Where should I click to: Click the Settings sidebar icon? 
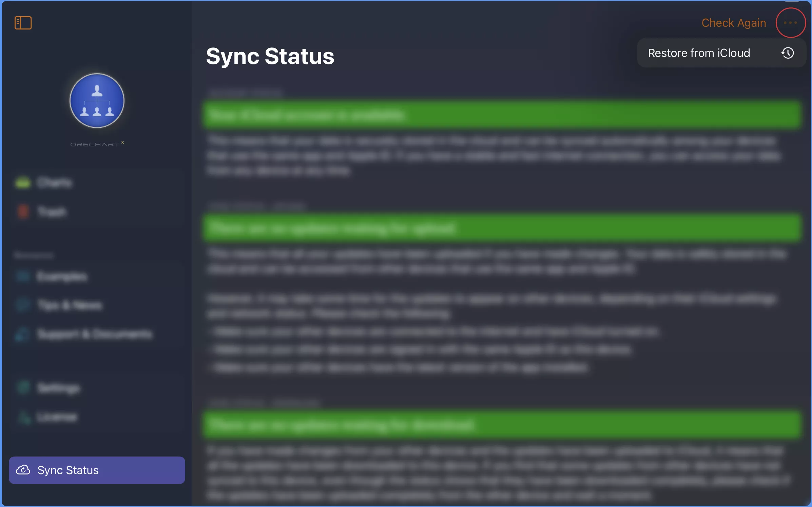tap(23, 387)
